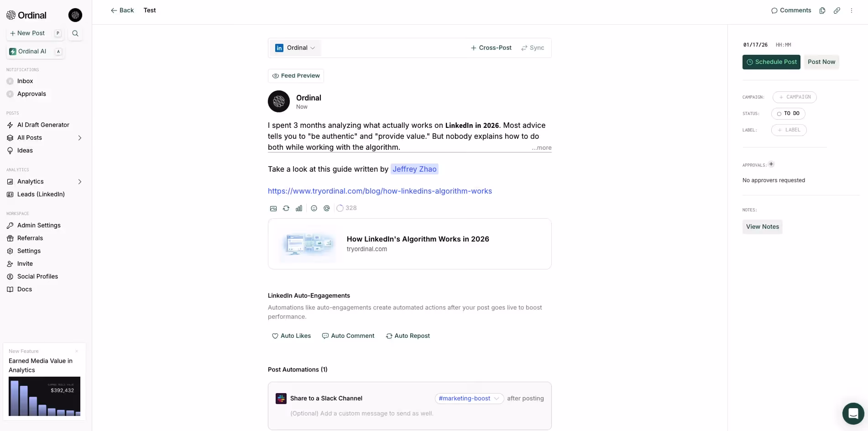Insert mention with @ icon
868x431 pixels.
click(x=327, y=208)
